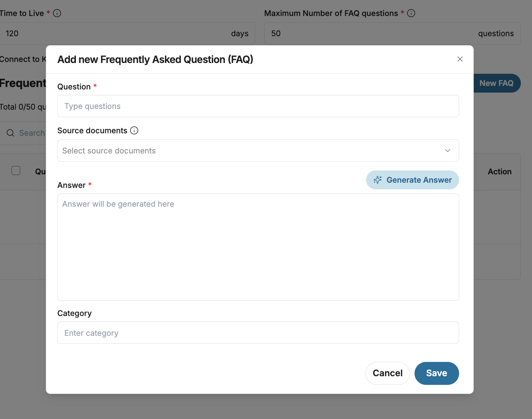532x419 pixels.
Task: Click into the Answer text area
Action: pos(258,247)
